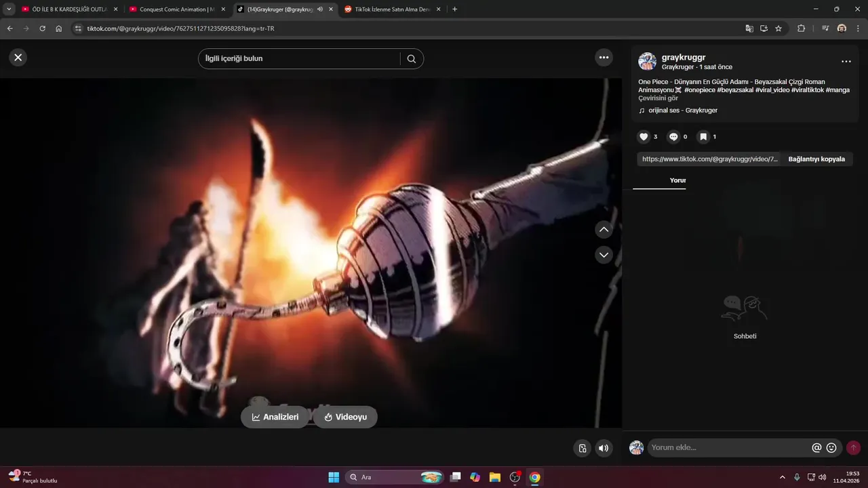Reload the TikTok page
This screenshot has height=488, width=868.
click(42, 28)
